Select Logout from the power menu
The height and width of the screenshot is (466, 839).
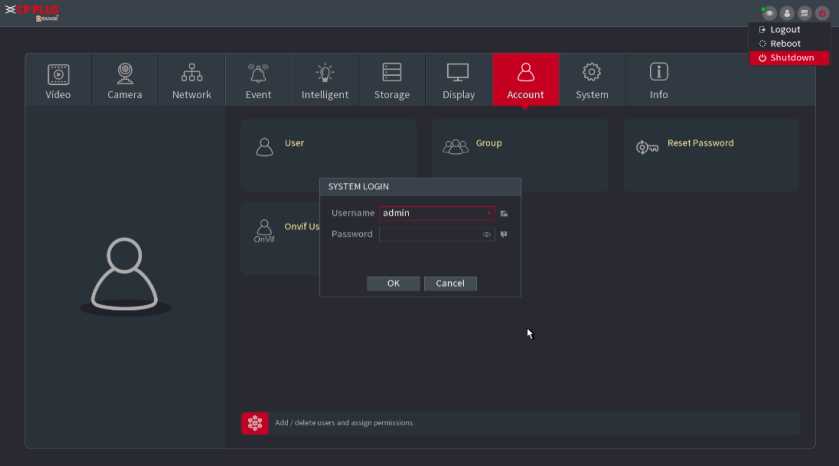point(784,30)
